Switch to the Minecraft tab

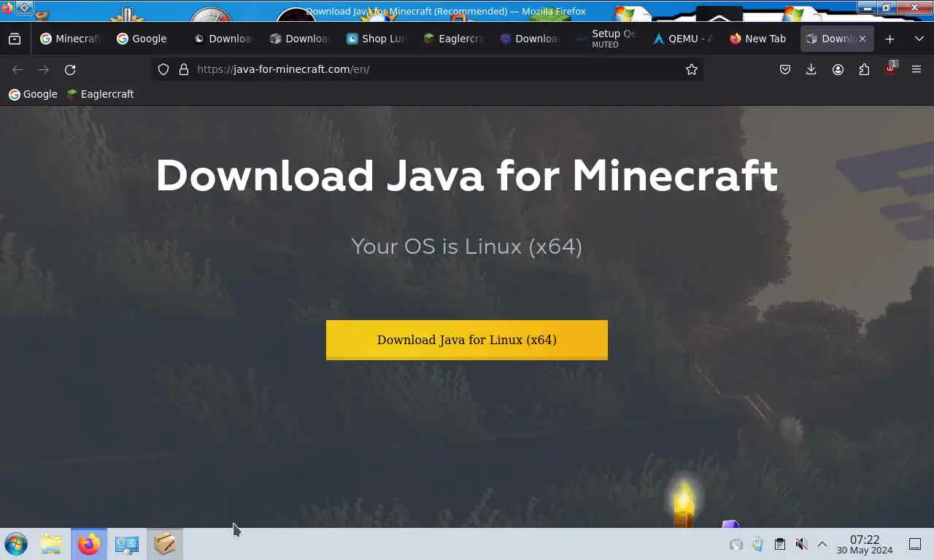(70, 39)
